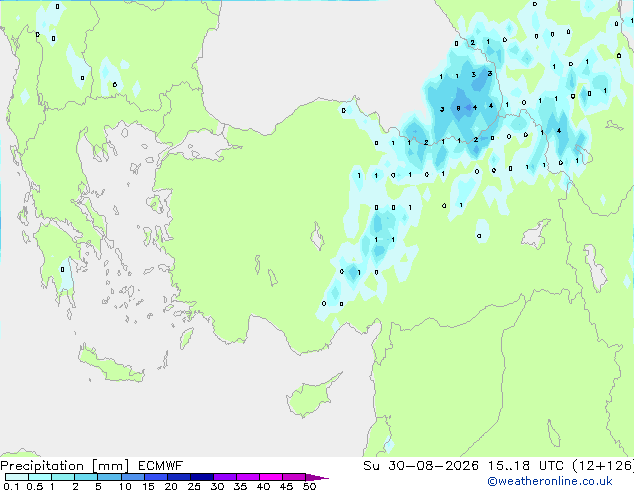Click the 'ECMWF' model label
This screenshot has height=490, width=634.
[160, 466]
